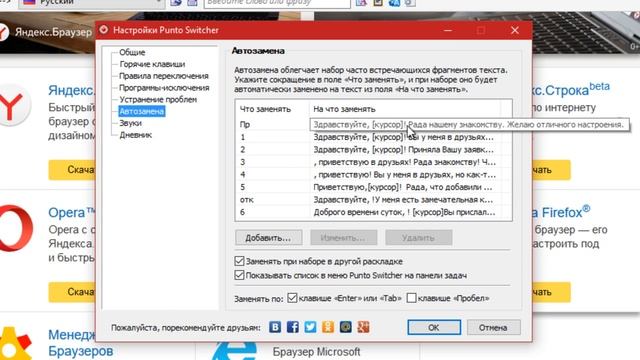
Task: Click yellow Скачать button beside the Opera logo
Action: coord(72,292)
